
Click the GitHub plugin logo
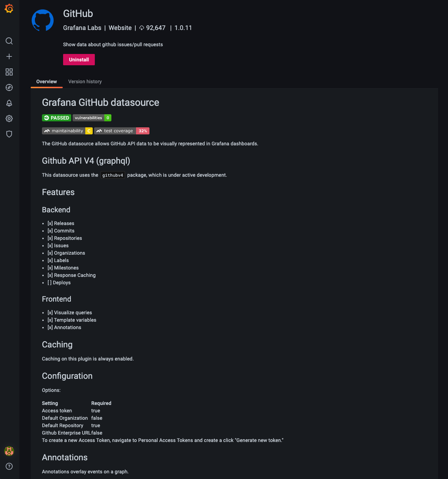42,20
